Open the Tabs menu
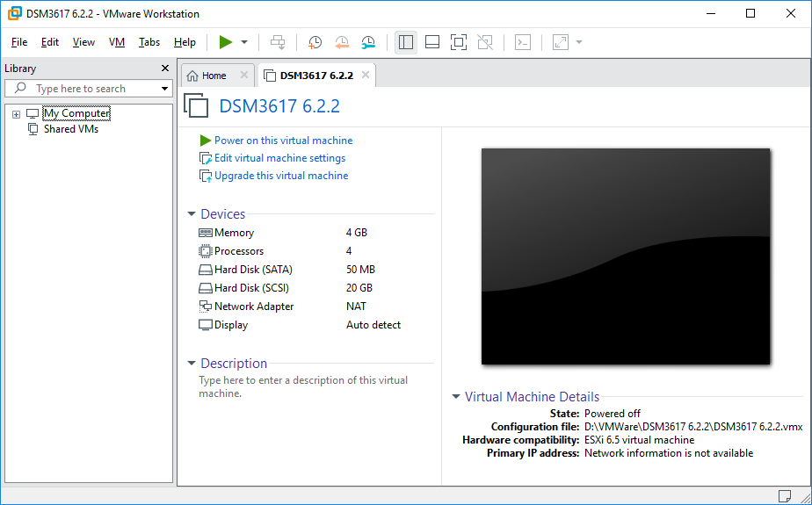The width and height of the screenshot is (812, 505). click(149, 42)
